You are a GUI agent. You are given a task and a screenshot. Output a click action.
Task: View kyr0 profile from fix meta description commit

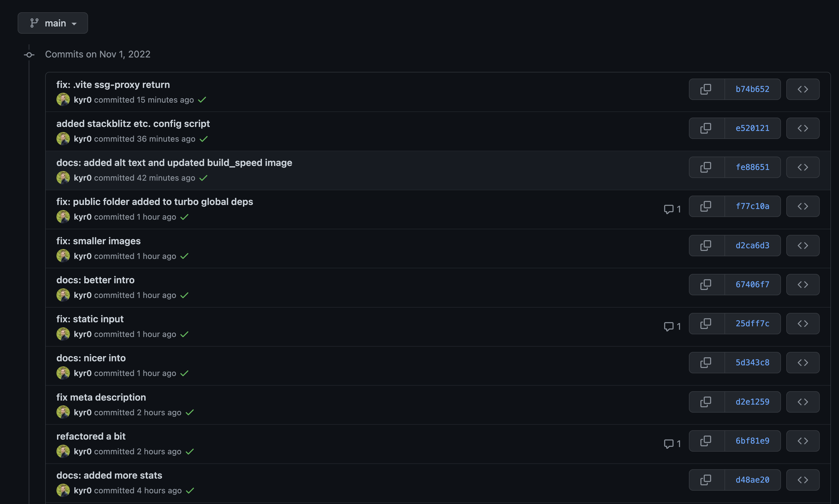pos(83,412)
